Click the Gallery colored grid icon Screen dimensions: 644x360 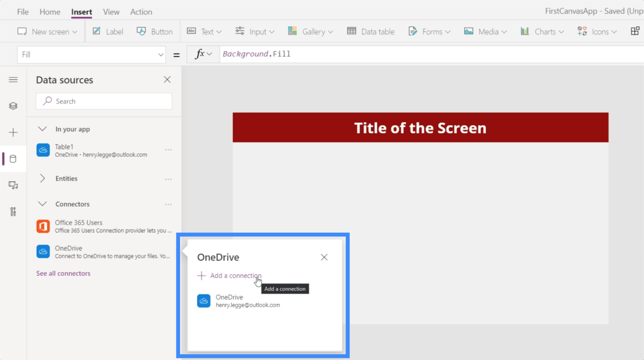click(292, 31)
